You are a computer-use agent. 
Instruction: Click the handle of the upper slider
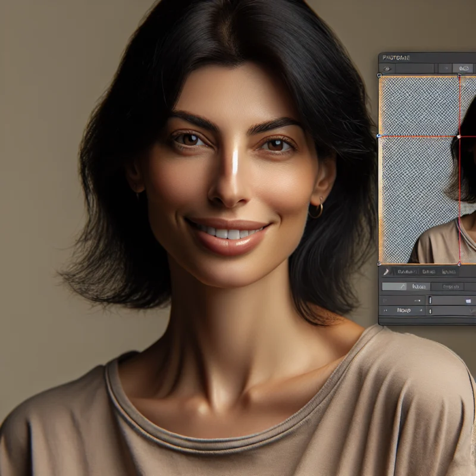[x=430, y=300]
